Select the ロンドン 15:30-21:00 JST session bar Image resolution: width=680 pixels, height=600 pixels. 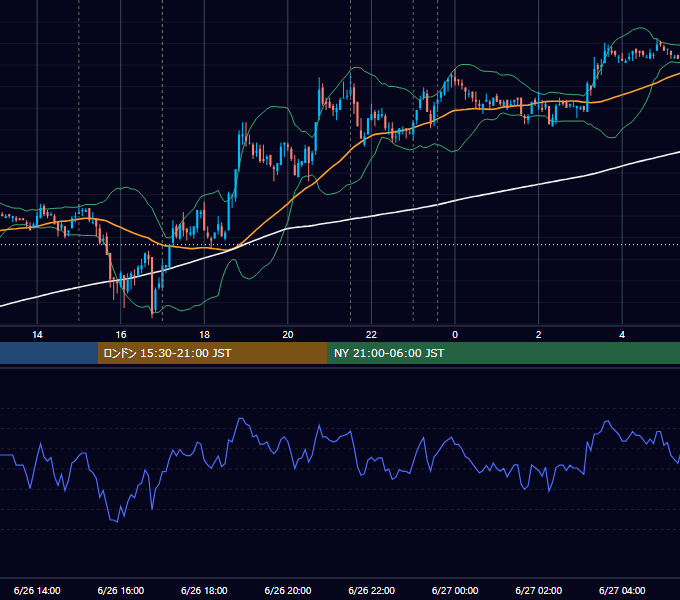coord(212,353)
